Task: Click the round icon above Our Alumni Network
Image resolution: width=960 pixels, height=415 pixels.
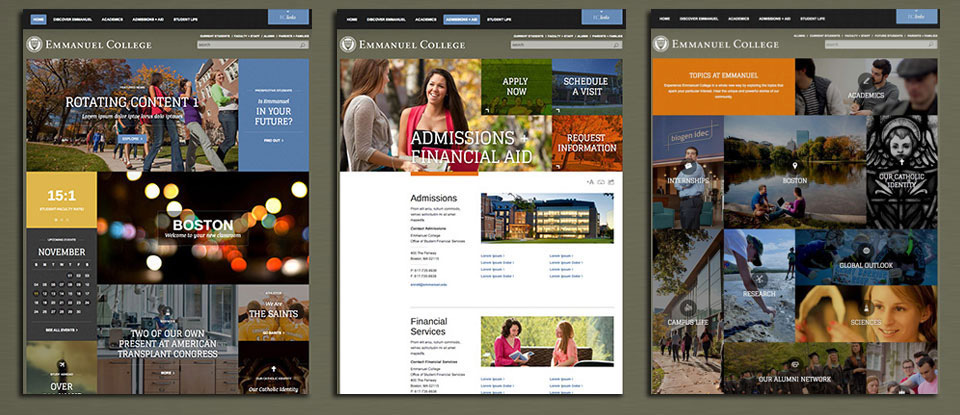Action: tap(795, 364)
